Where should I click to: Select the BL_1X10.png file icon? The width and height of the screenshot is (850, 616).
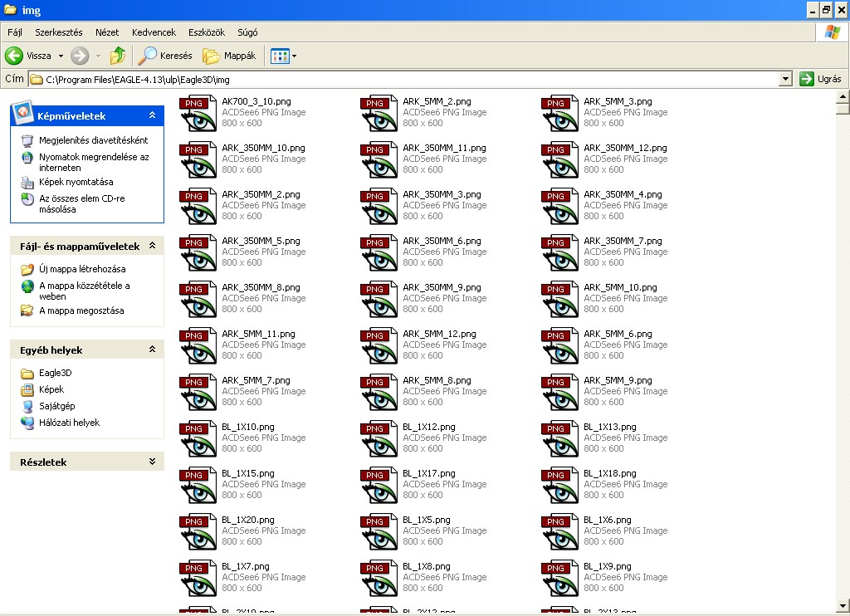pos(198,440)
